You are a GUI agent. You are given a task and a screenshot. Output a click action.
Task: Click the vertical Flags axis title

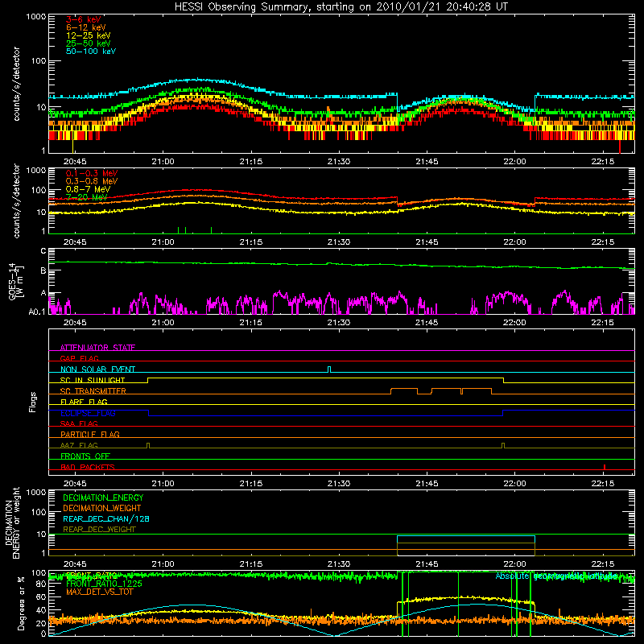click(x=33, y=402)
